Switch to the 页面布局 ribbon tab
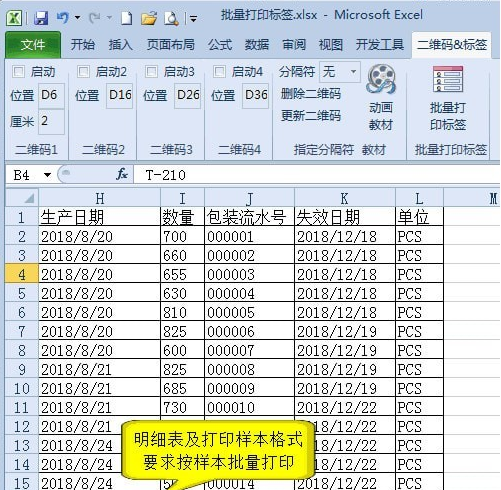The image size is (501, 490). tap(171, 44)
